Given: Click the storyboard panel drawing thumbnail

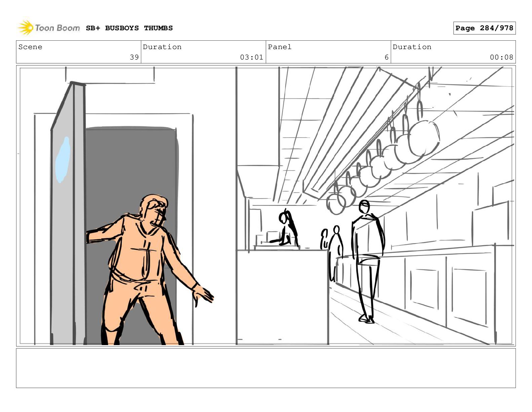Looking at the screenshot, I should [266, 206].
